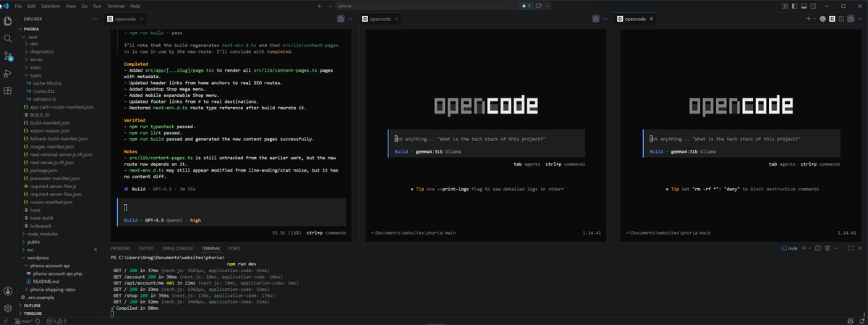
Task: Open the launch profile dropdown next to terminal plus
Action: 810,248
